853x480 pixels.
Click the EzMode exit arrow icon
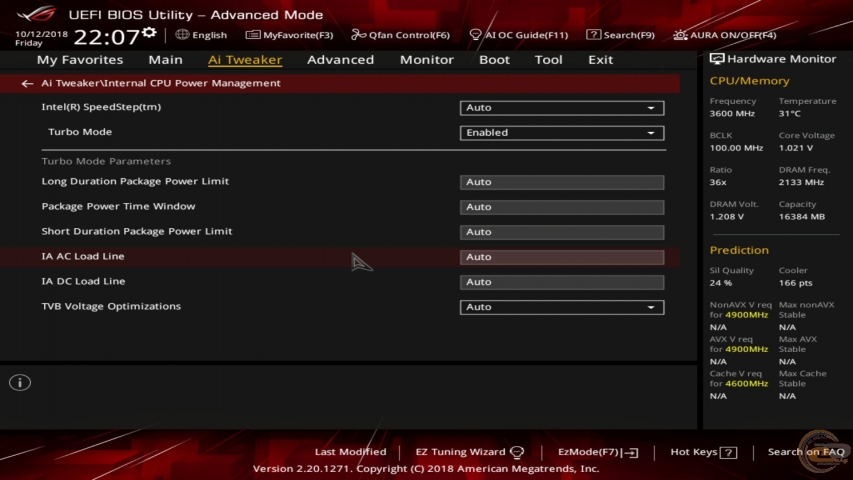tap(631, 452)
